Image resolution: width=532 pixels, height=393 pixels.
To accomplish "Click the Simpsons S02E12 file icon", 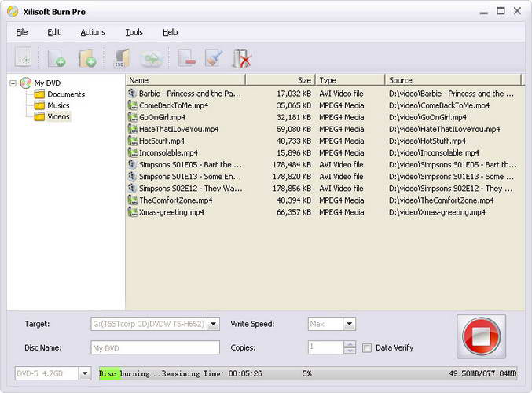I will [132, 189].
